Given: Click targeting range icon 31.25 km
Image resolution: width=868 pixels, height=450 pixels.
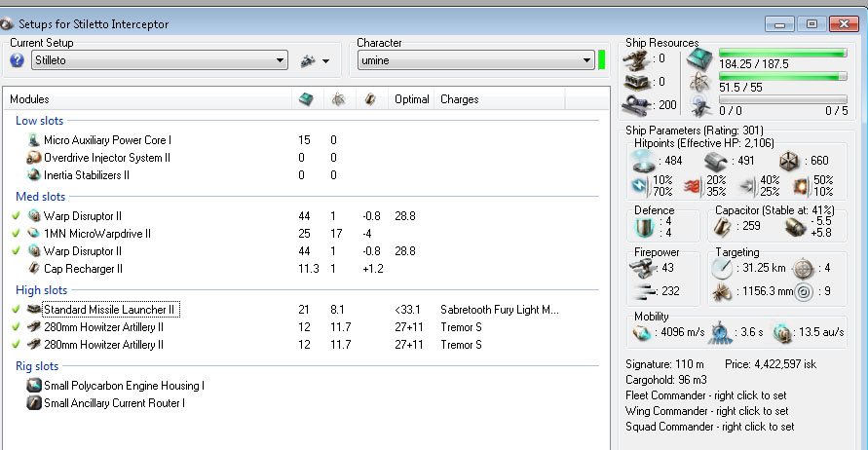Looking at the screenshot, I should point(722,269).
